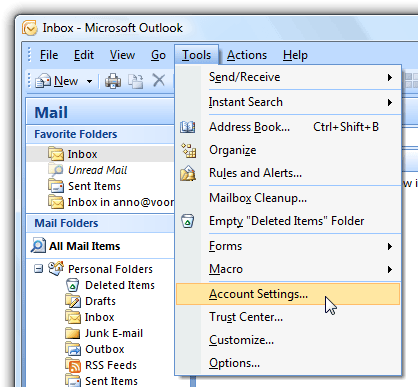Select All Mail Items label
Image resolution: width=418 pixels, height=387 pixels.
[85, 246]
